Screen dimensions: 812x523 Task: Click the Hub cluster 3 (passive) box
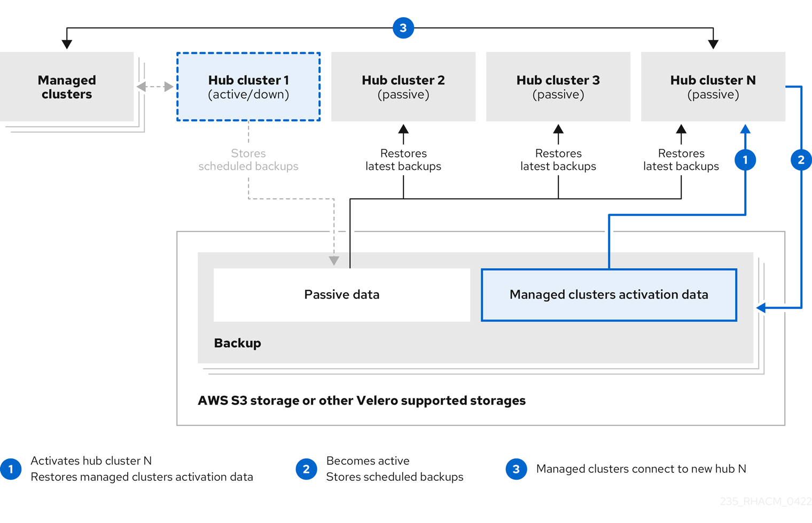[558, 87]
